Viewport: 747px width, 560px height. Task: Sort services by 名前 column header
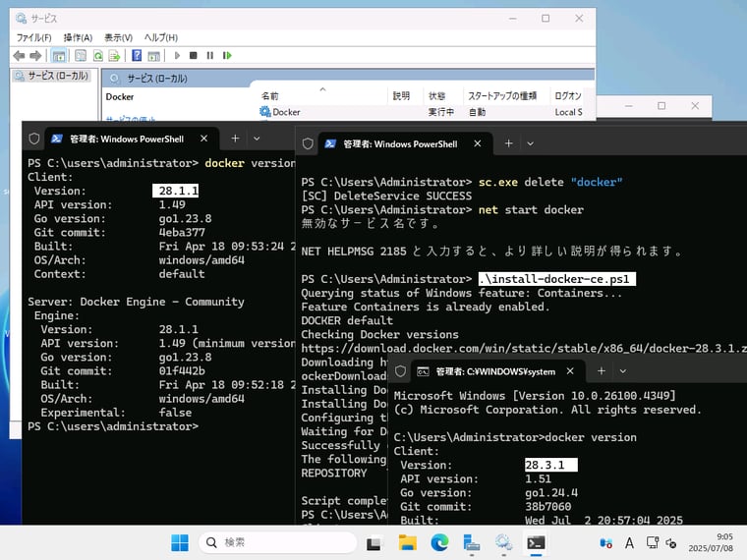pos(270,96)
